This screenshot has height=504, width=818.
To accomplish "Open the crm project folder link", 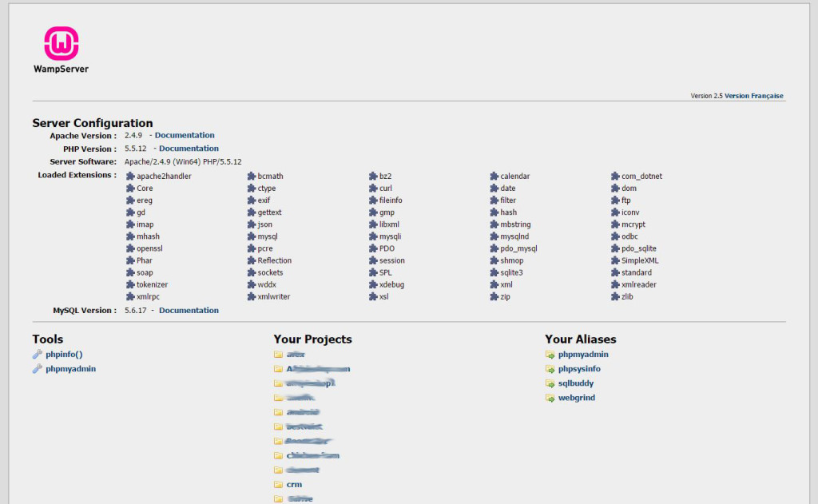I will [x=294, y=484].
